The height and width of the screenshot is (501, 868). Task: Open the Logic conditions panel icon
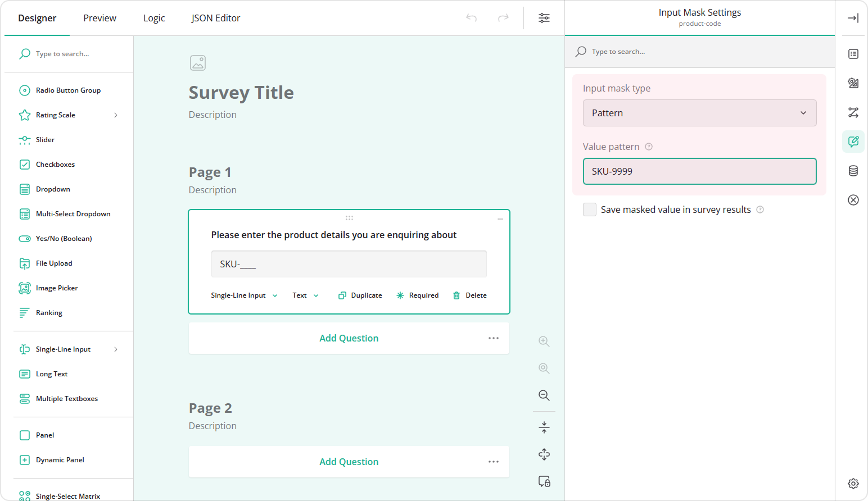(853, 112)
